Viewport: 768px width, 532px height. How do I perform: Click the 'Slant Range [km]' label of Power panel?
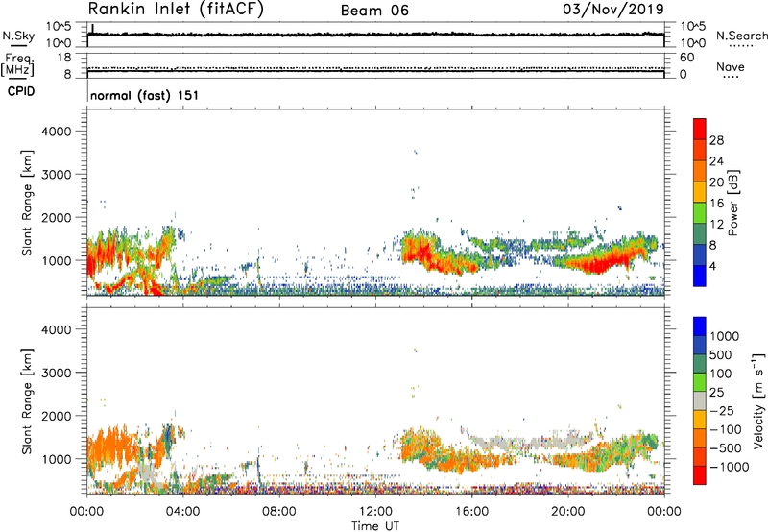click(27, 203)
